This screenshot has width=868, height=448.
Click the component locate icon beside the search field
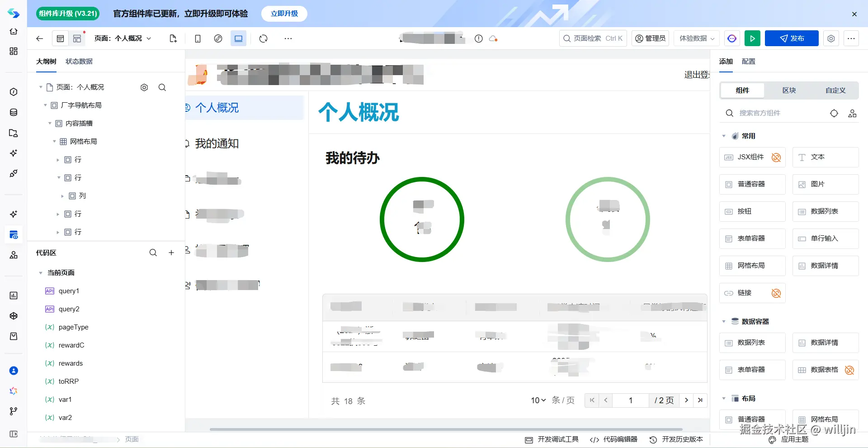(x=834, y=113)
